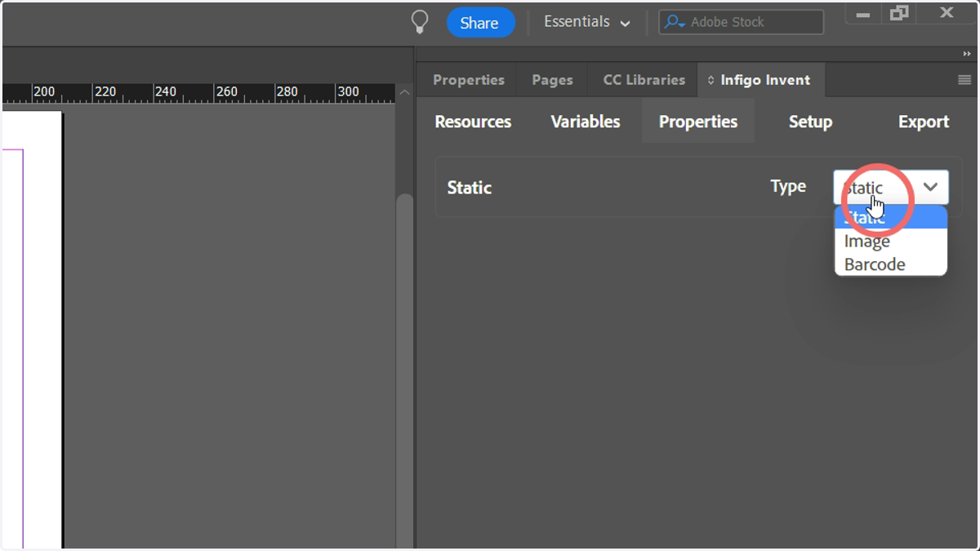Click the Type dropdown showing Static
This screenshot has width=980, height=551.
891,187
